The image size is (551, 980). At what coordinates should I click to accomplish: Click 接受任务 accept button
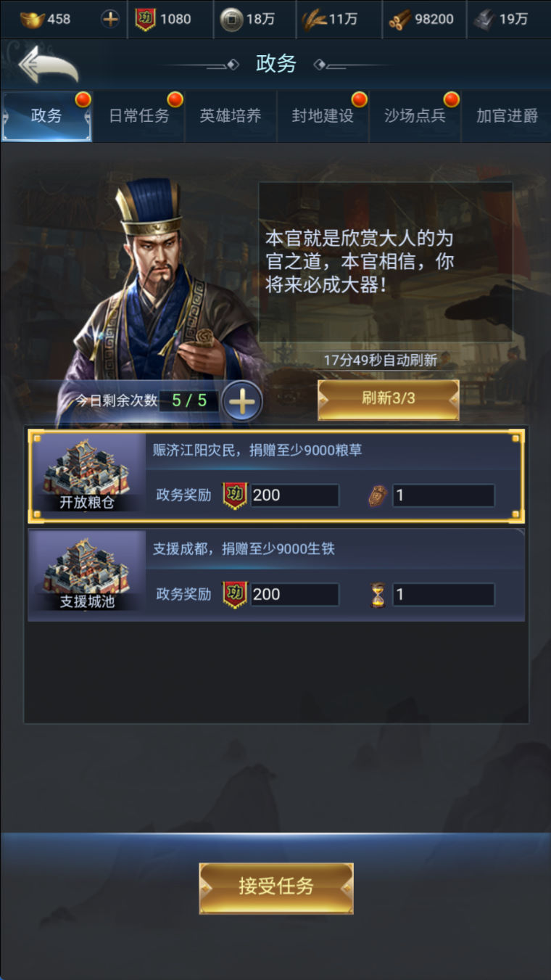(276, 887)
